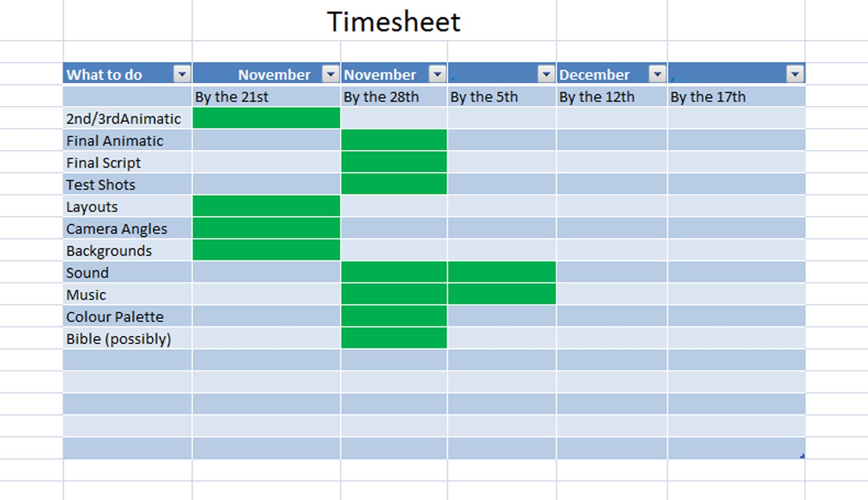
Task: Select the Camera Angles row label
Action: coord(116,228)
